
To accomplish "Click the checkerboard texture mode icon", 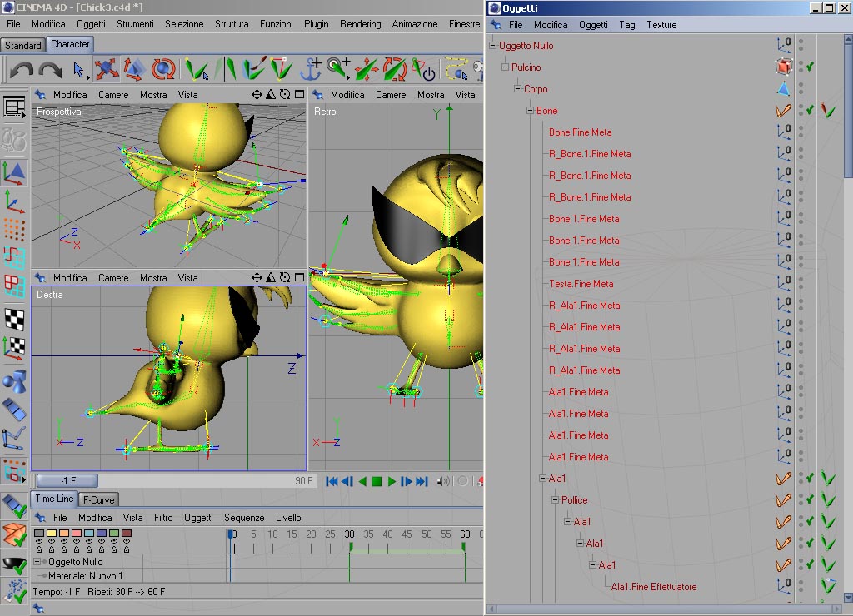I will pos(15,319).
